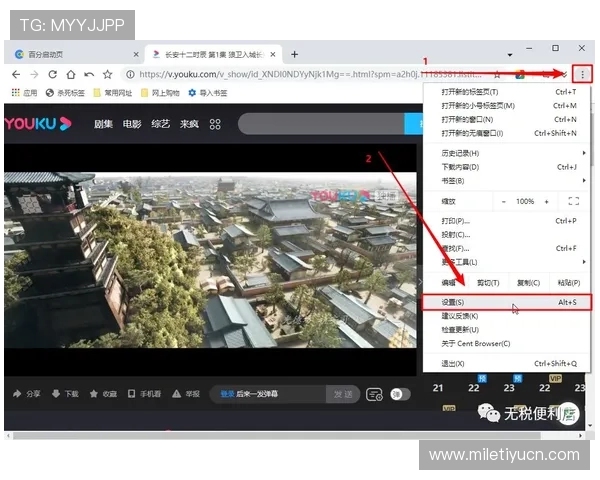Click the 手机看 phone icon
Screen dimensions: 600x480
click(131, 393)
